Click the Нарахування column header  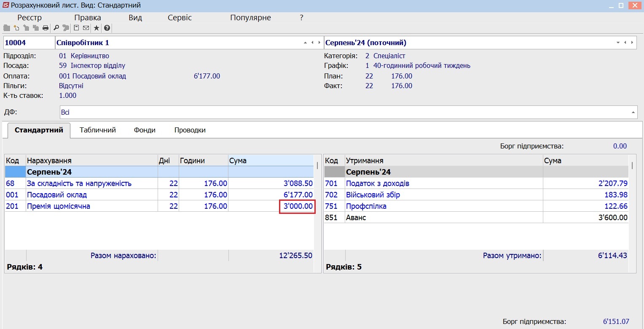(x=91, y=161)
